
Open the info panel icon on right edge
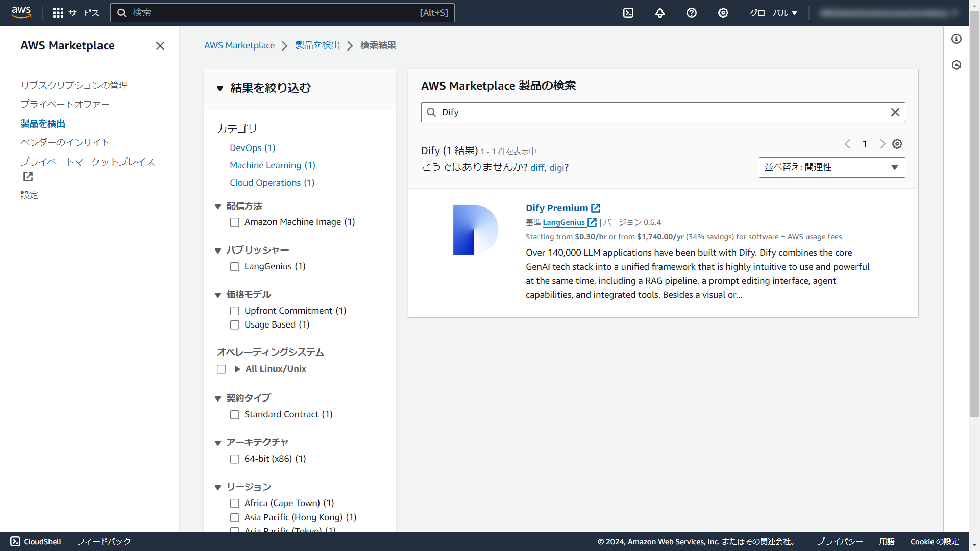pos(957,39)
